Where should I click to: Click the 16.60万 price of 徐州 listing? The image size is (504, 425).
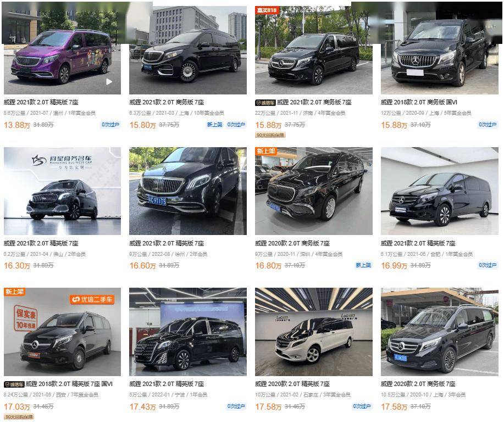(x=142, y=266)
